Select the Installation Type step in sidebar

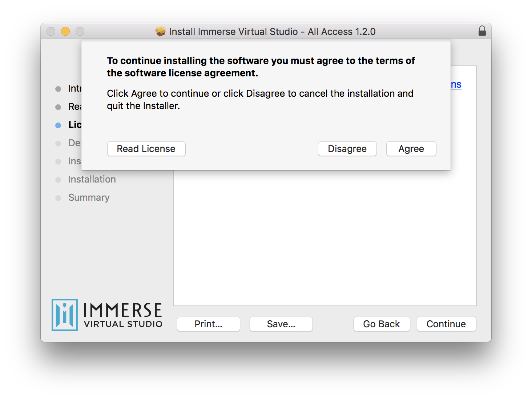[74, 161]
